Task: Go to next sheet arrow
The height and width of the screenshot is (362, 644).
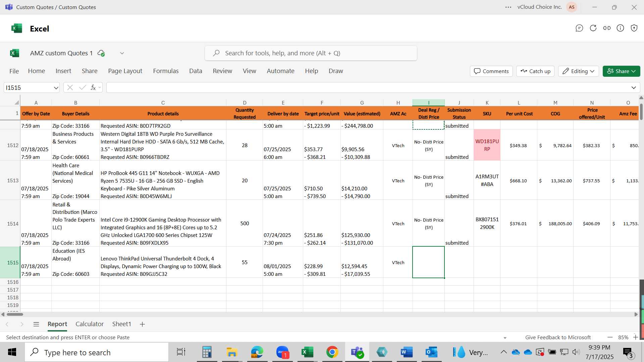Action: coord(22,324)
